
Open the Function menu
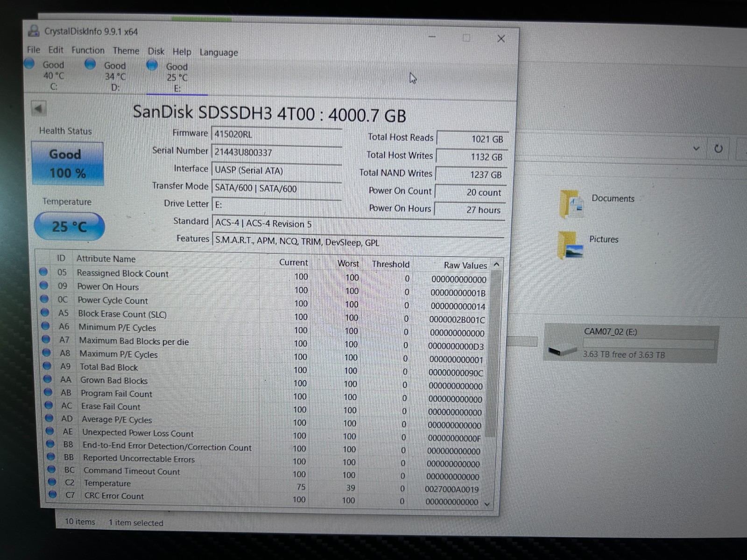[x=88, y=50]
